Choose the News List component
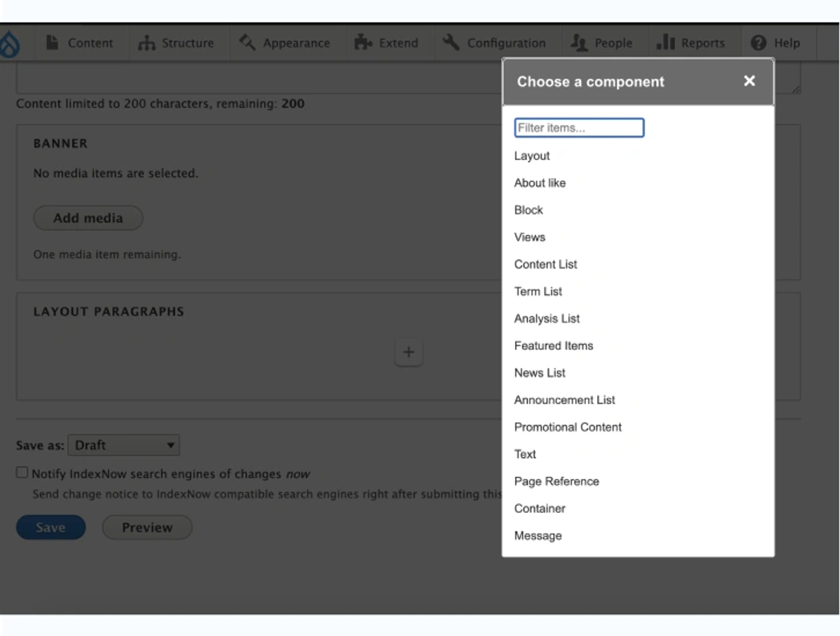This screenshot has width=840, height=636. 540,373
